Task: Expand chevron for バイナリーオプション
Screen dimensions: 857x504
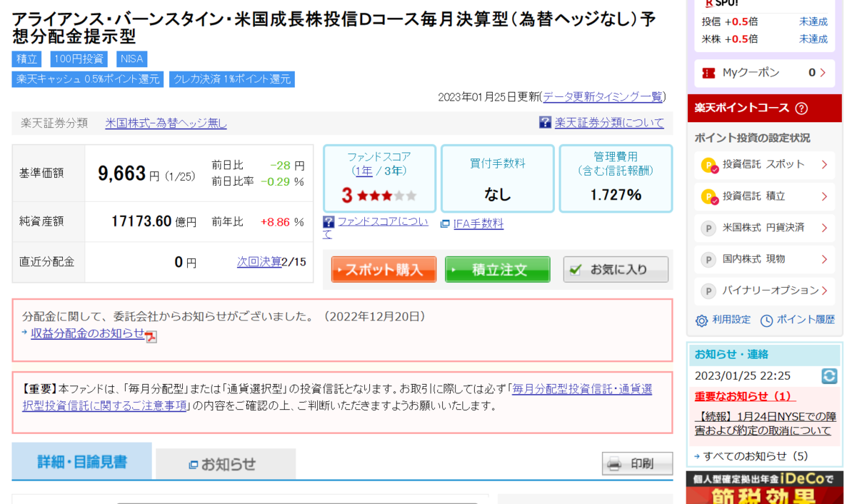Action: tap(824, 291)
